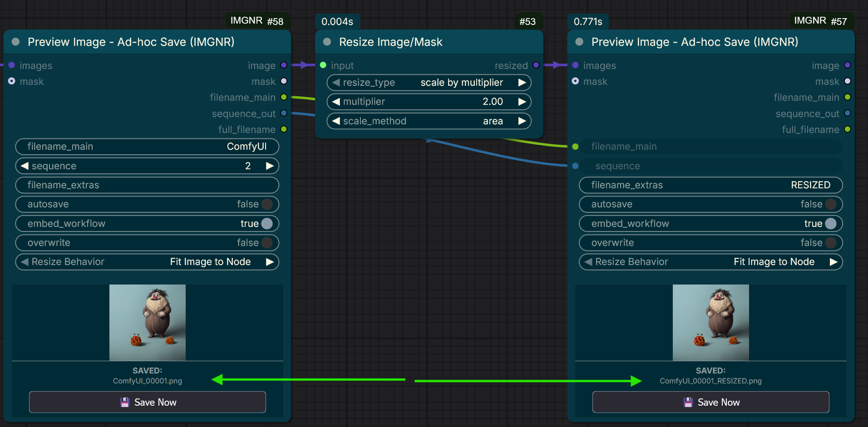Open the scale_method dropdown showing area

429,121
